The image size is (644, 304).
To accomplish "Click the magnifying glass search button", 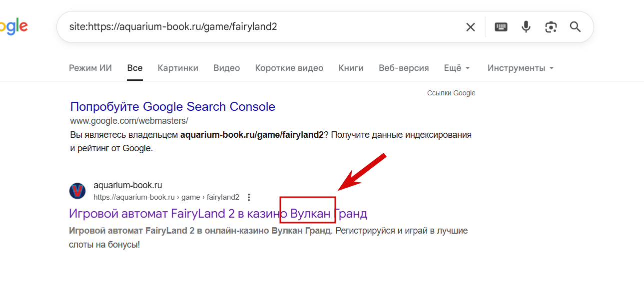I will click(x=576, y=27).
